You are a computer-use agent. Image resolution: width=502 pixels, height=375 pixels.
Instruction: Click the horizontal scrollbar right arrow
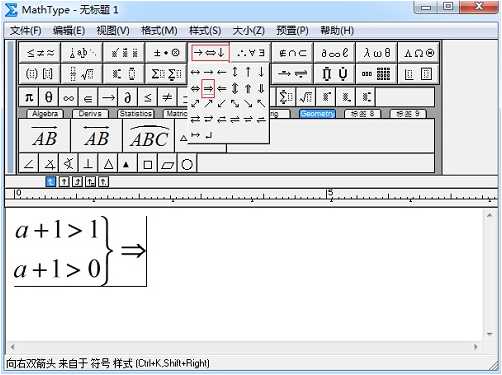click(476, 347)
